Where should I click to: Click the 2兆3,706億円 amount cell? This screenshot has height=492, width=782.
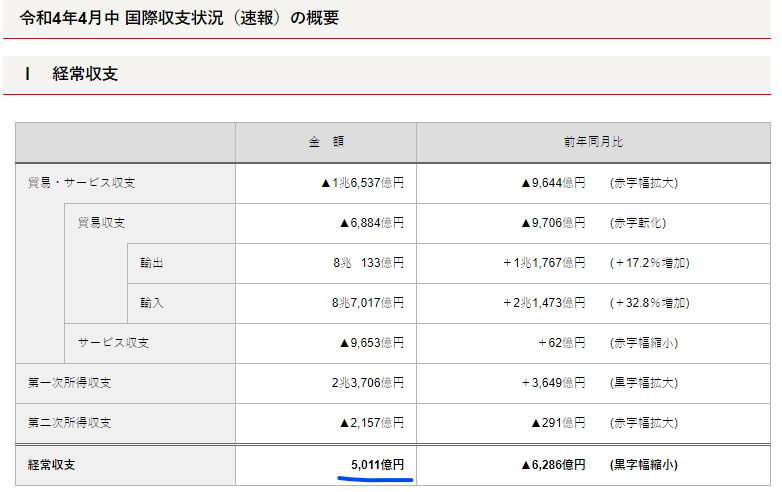pos(368,383)
